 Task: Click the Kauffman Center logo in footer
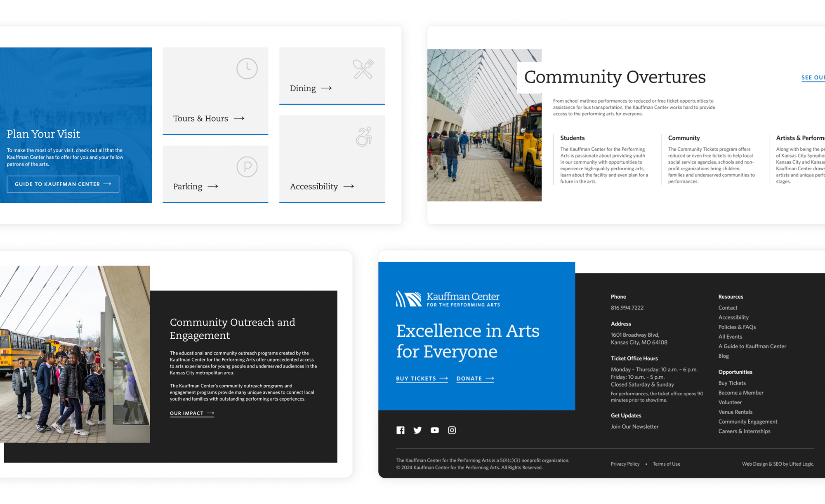[x=448, y=299]
